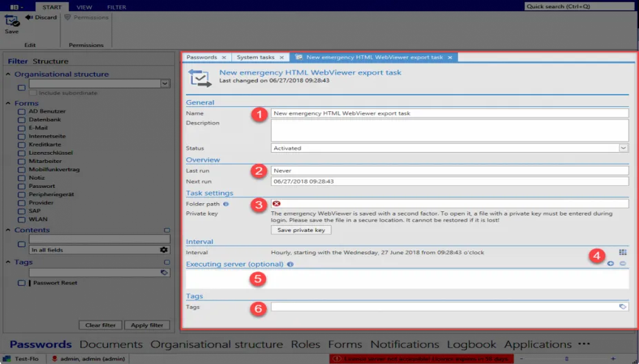The height and width of the screenshot is (364, 639).
Task: Check the Passwort form filter
Action: [x=21, y=186]
